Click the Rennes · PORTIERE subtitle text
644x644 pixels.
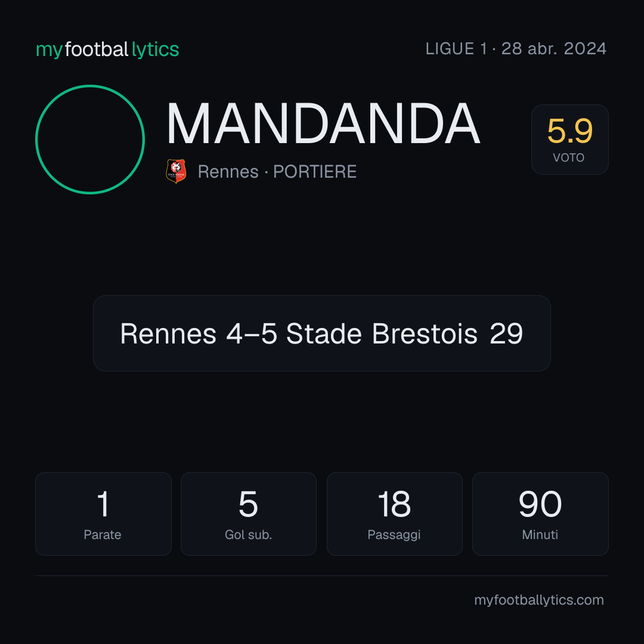277,172
